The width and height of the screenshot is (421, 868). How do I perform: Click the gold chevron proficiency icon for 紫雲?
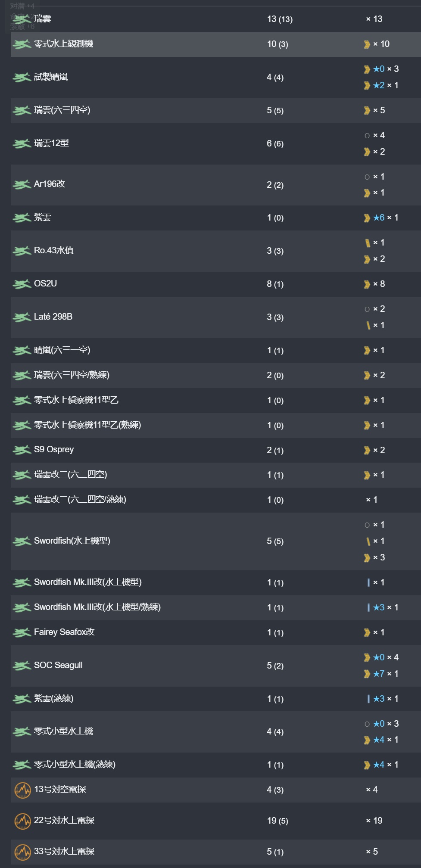[x=367, y=218]
